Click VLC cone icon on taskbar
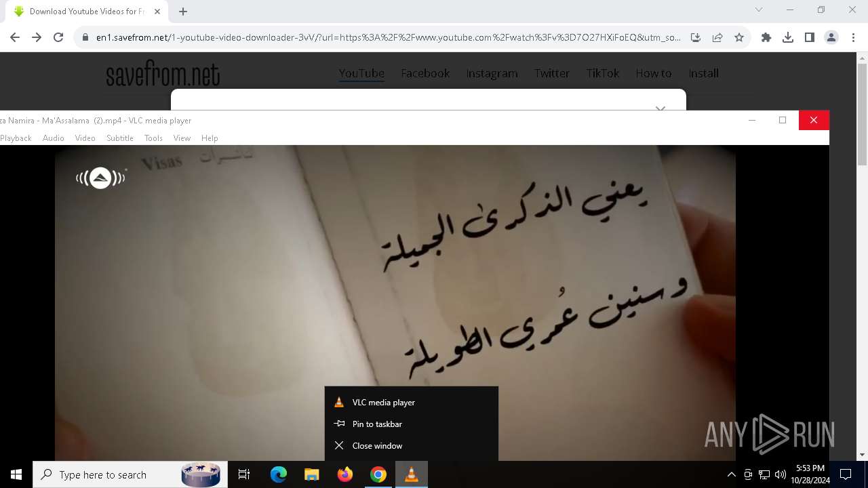The height and width of the screenshot is (488, 868). (411, 474)
